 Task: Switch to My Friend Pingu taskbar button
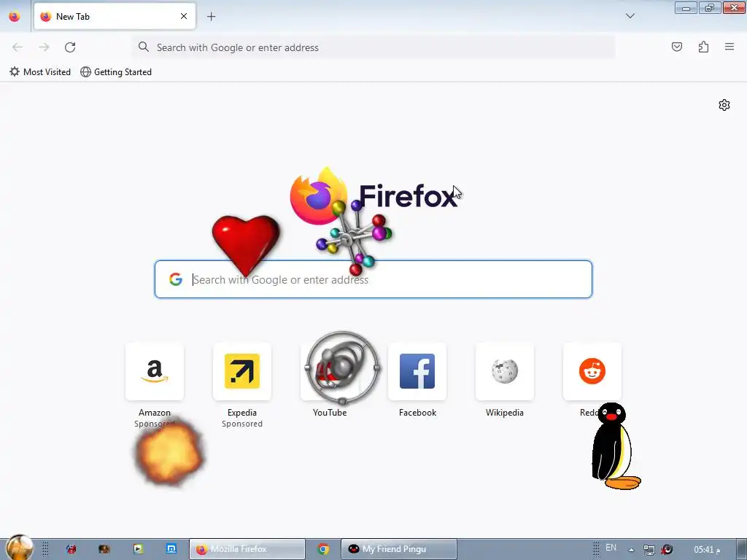(x=399, y=549)
